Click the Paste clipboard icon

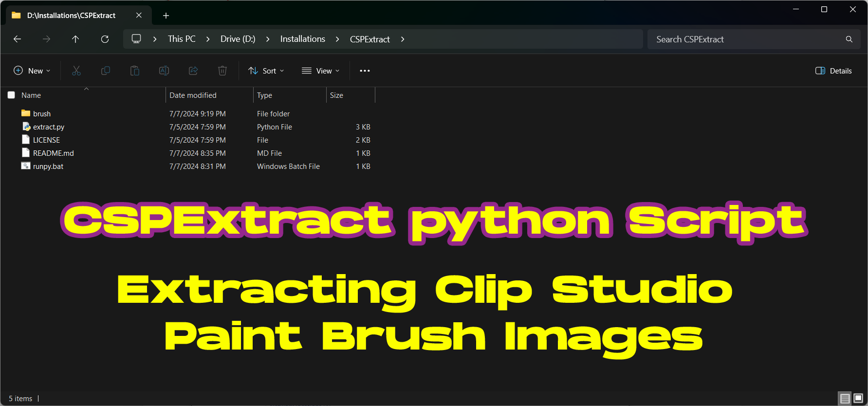pyautogui.click(x=135, y=71)
